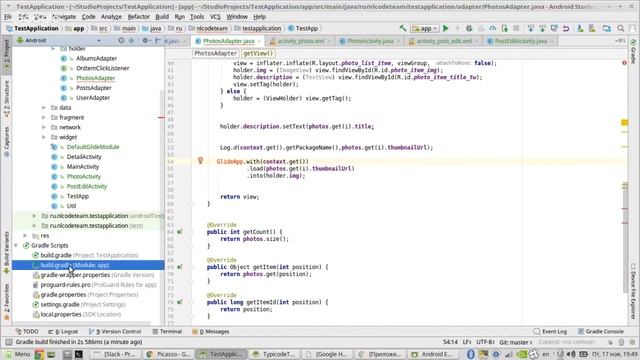Toggle the Favorites side panel

click(6, 301)
